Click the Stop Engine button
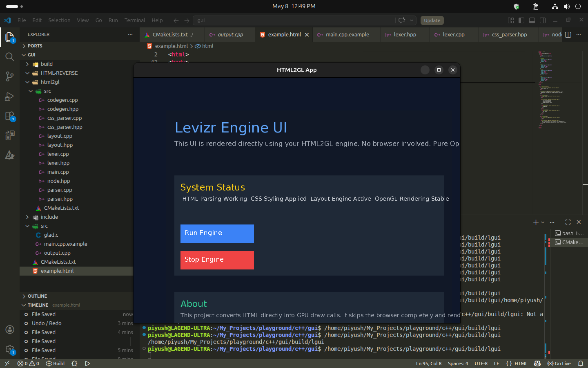The width and height of the screenshot is (588, 368). click(x=217, y=260)
